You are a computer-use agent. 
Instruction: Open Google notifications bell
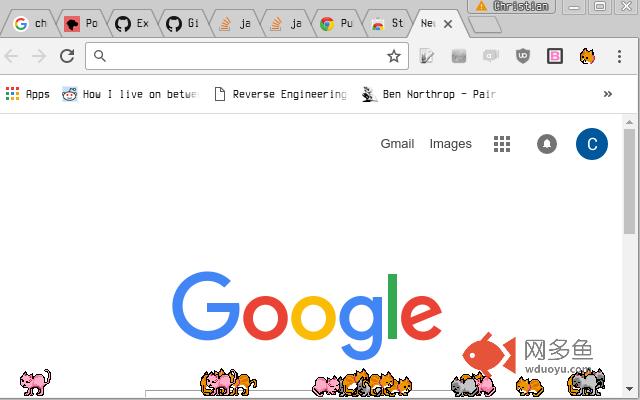(x=547, y=144)
